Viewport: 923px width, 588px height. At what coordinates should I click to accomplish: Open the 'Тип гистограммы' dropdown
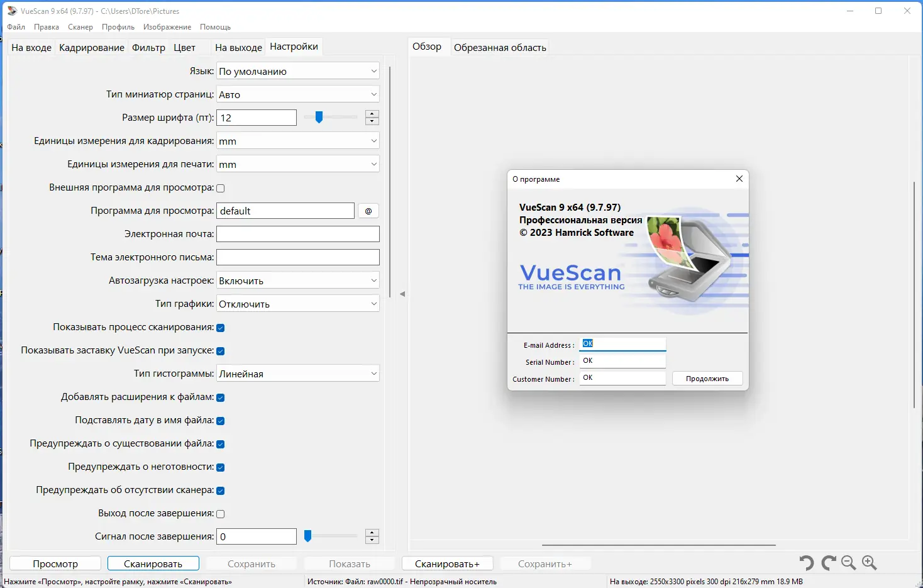297,373
